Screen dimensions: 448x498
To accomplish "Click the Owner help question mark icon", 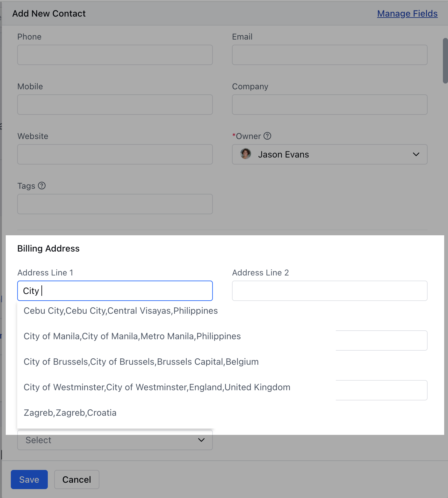I will point(268,136).
